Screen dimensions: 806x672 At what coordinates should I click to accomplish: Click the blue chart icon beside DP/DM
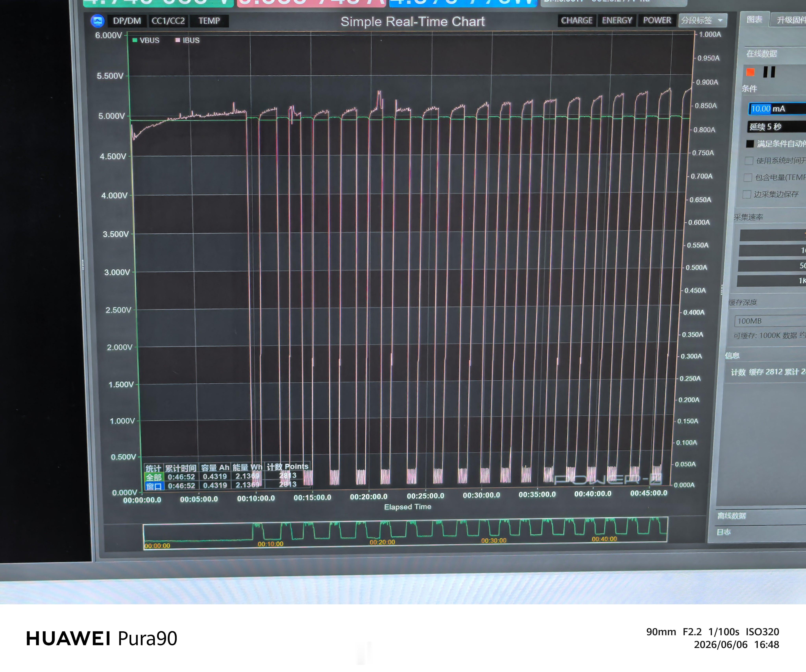(x=97, y=21)
